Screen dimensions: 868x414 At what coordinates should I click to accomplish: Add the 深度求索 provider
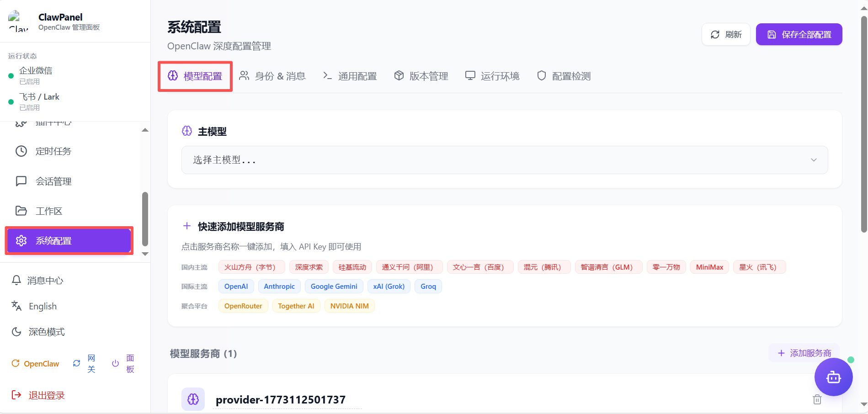point(309,267)
